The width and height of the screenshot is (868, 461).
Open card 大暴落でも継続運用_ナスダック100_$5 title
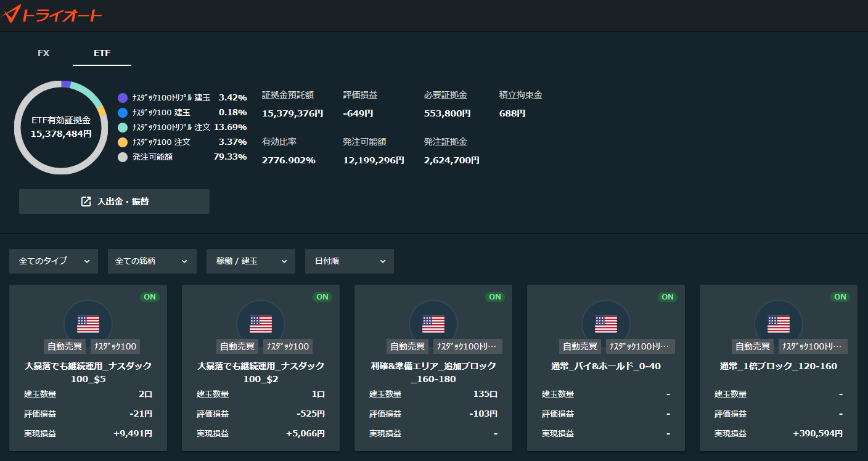pos(88,372)
